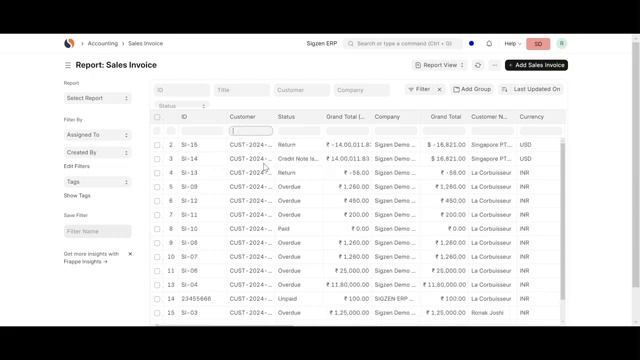Viewport: 640px width, 360px height.
Task: Dismiss the Frappe Insights suggestion
Action: [x=130, y=254]
